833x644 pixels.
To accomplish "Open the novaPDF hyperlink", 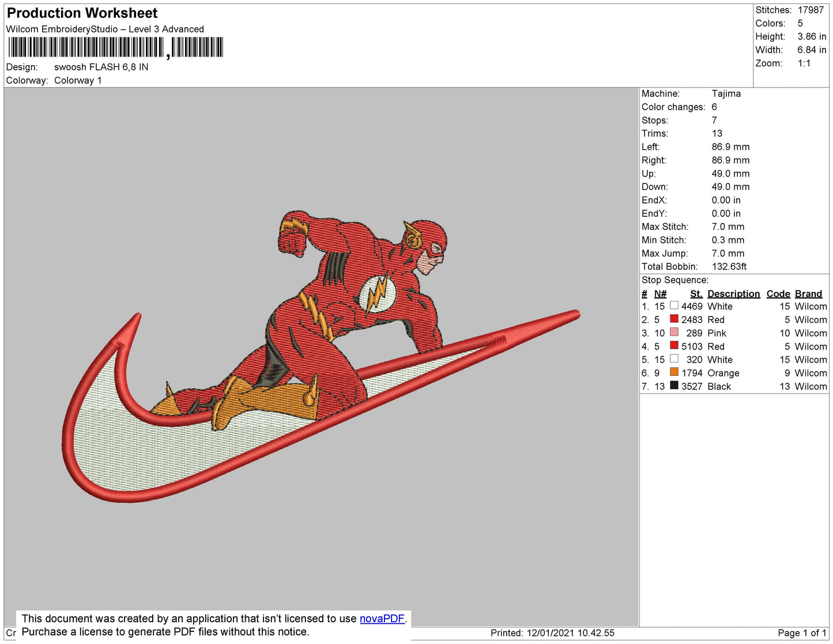I will tap(382, 619).
